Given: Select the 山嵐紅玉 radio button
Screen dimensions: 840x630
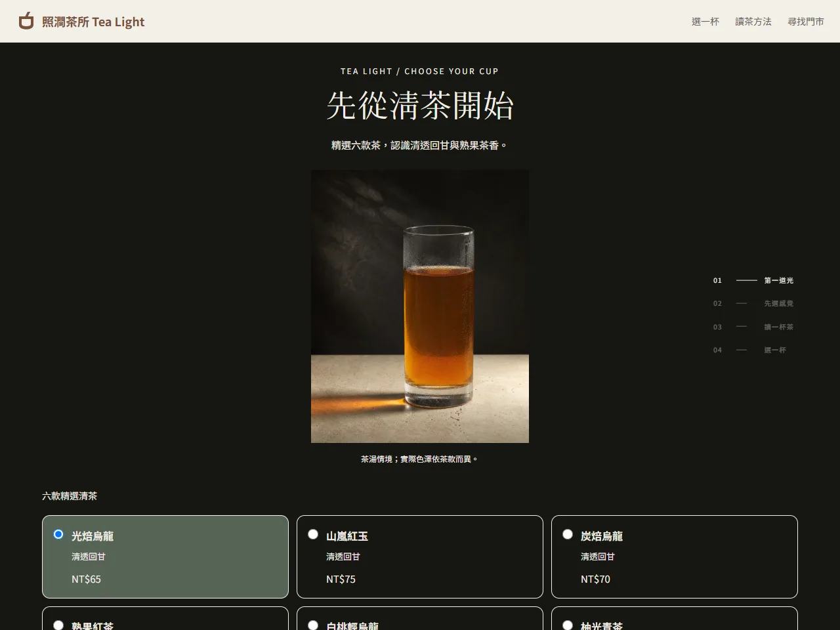Looking at the screenshot, I should pos(313,534).
